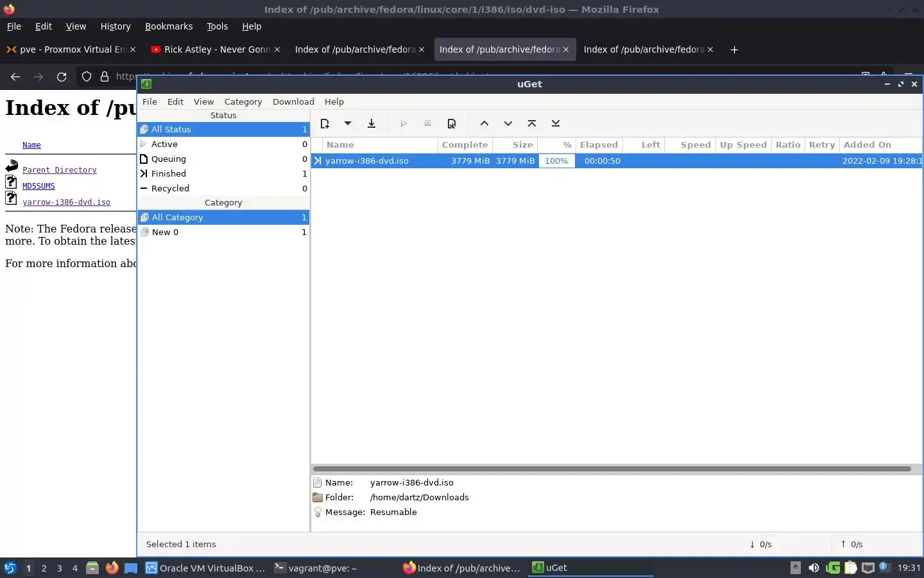Click the pause icon in uGet toolbar
The image size is (924, 578).
(427, 123)
